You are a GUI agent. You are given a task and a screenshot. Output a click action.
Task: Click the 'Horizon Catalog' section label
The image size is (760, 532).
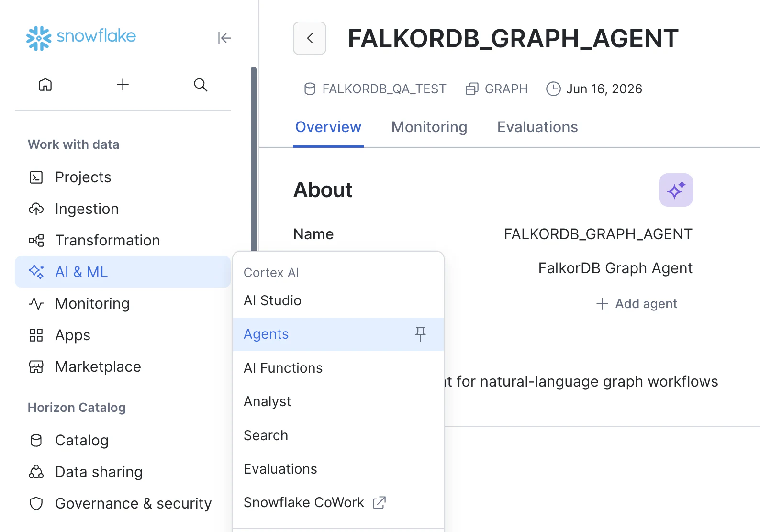77,408
